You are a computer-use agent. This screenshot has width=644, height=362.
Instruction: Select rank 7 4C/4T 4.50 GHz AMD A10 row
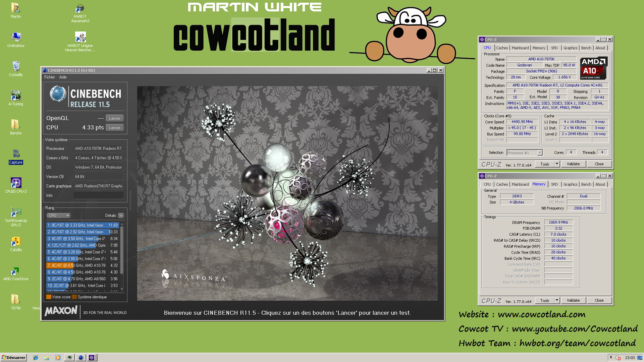[83, 265]
